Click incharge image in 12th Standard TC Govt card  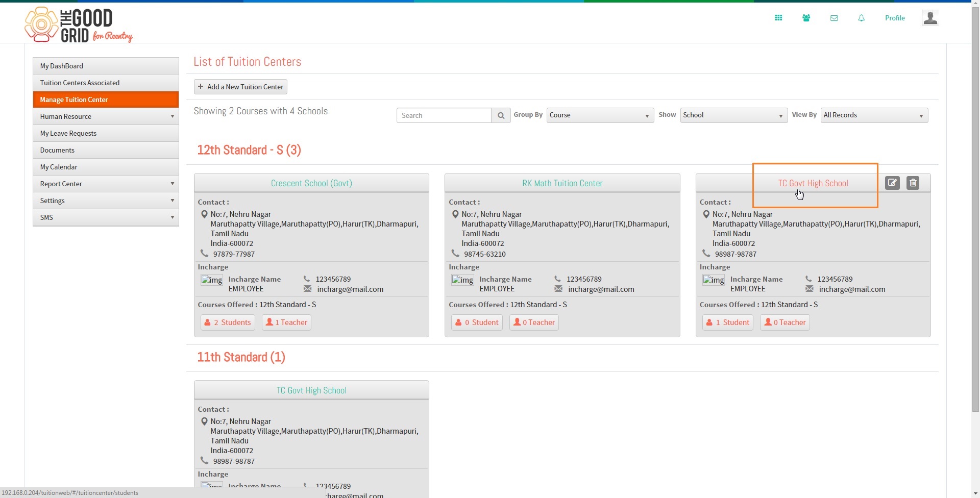click(714, 280)
